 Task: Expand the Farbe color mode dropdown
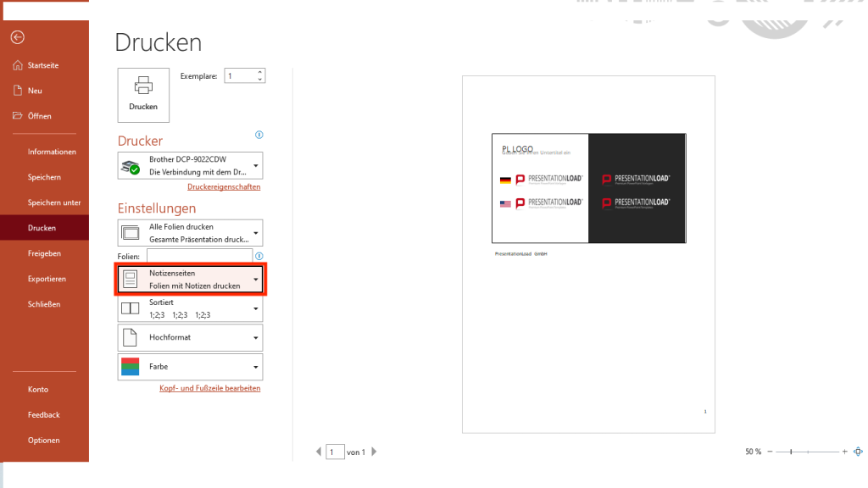190,366
